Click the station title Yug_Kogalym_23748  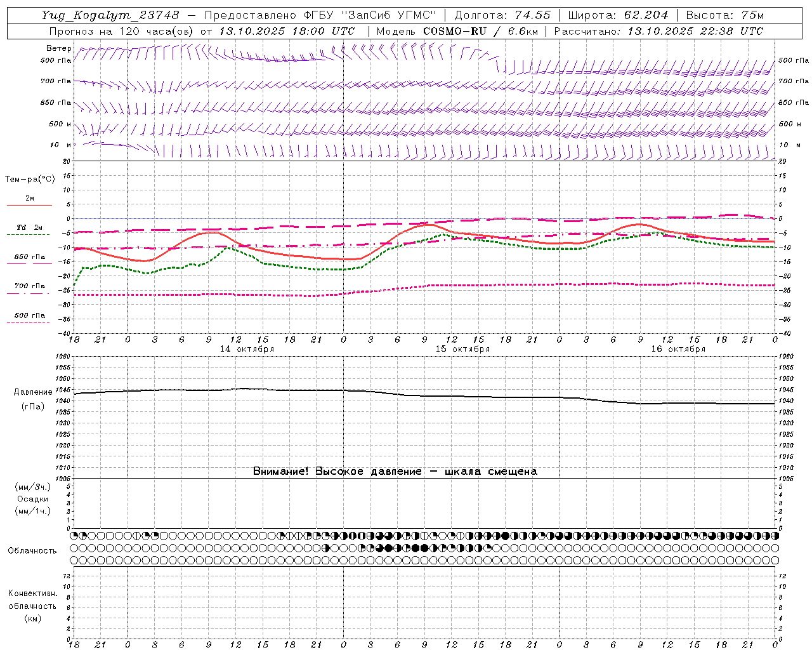coord(110,15)
